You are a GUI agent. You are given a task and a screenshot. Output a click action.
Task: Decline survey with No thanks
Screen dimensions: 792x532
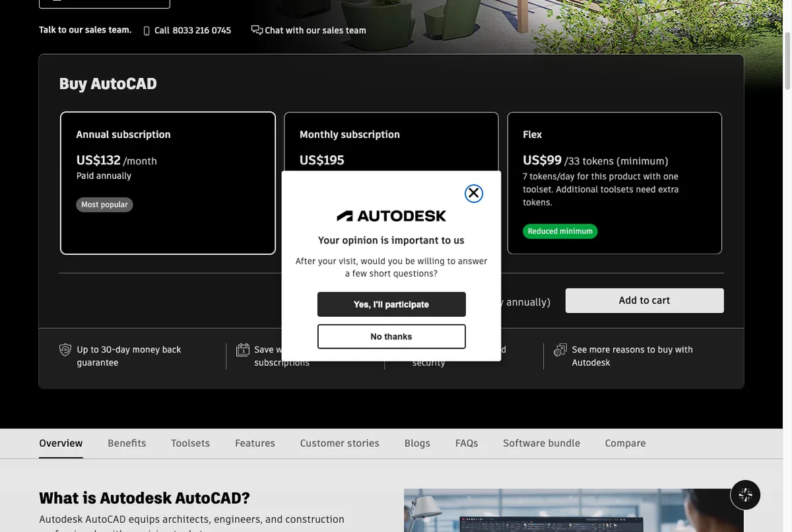[391, 337]
